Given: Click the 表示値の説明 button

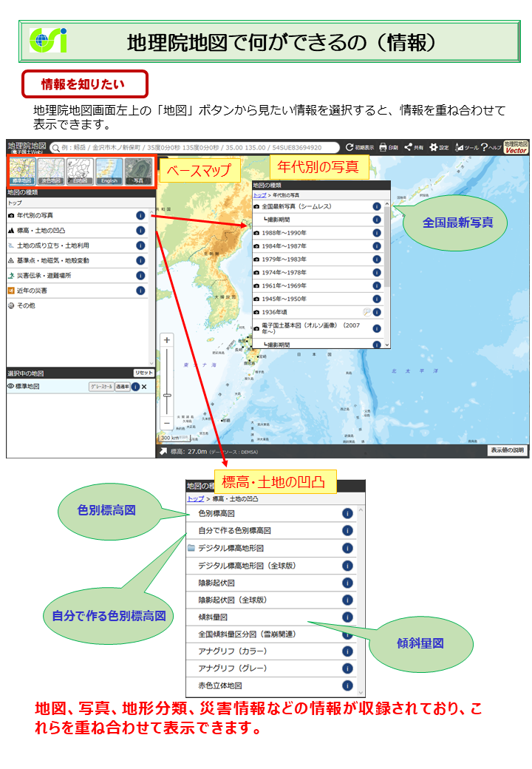Looking at the screenshot, I should pyautogui.click(x=507, y=450).
